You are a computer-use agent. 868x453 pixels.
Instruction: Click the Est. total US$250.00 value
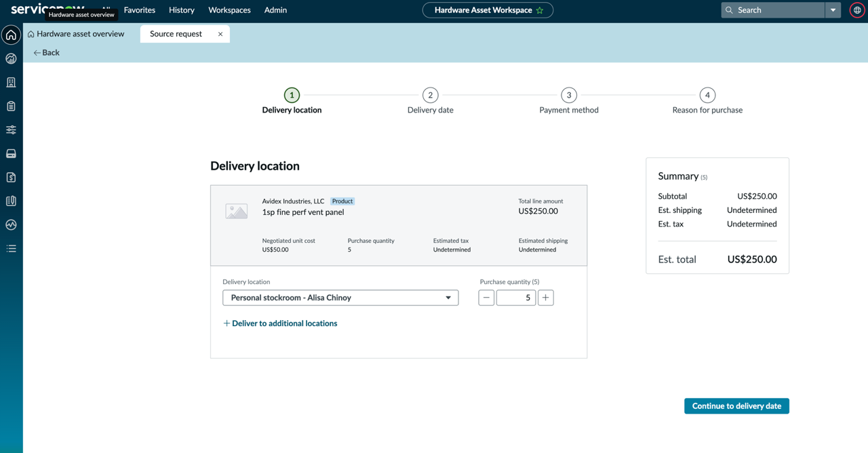tap(752, 259)
